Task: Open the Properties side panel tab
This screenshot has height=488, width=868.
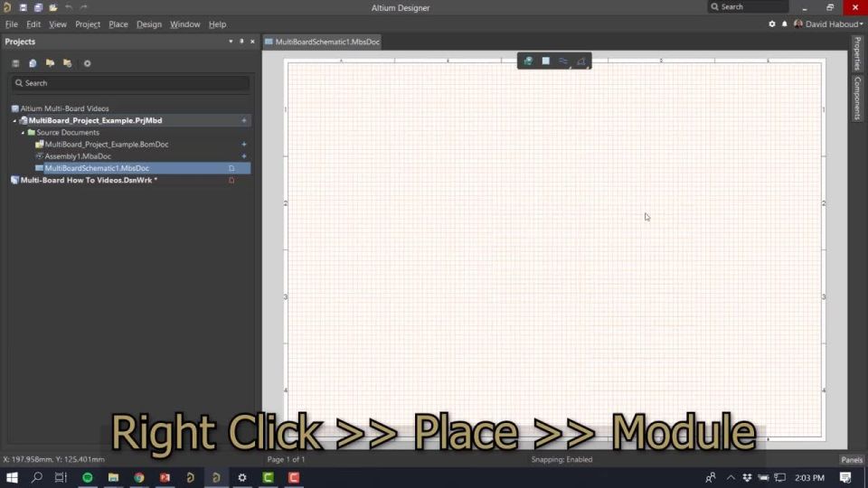Action: pyautogui.click(x=857, y=53)
